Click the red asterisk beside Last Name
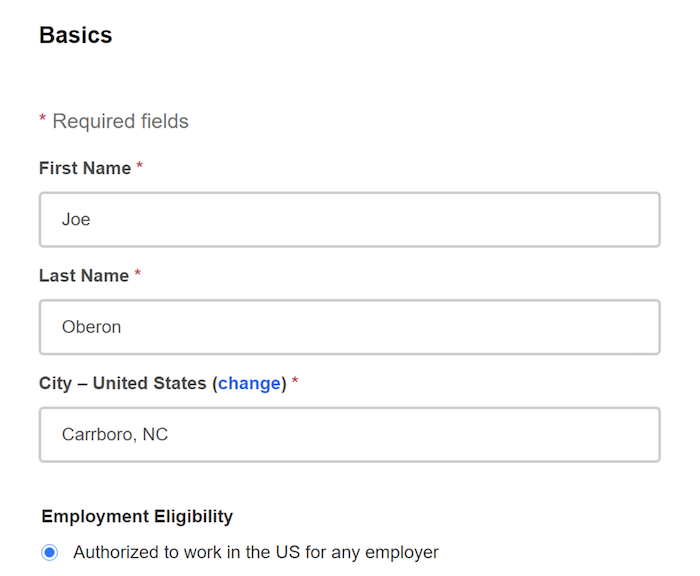 (x=138, y=274)
